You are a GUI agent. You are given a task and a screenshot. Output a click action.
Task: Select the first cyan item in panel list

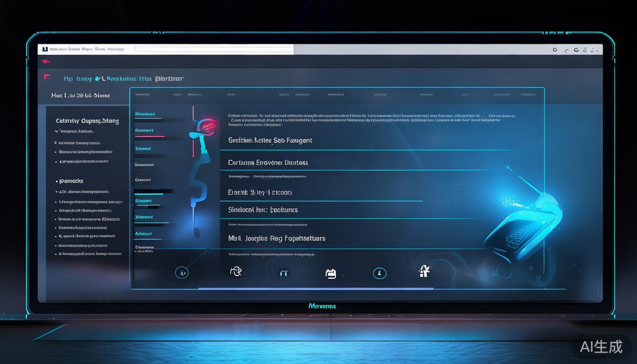click(x=145, y=114)
